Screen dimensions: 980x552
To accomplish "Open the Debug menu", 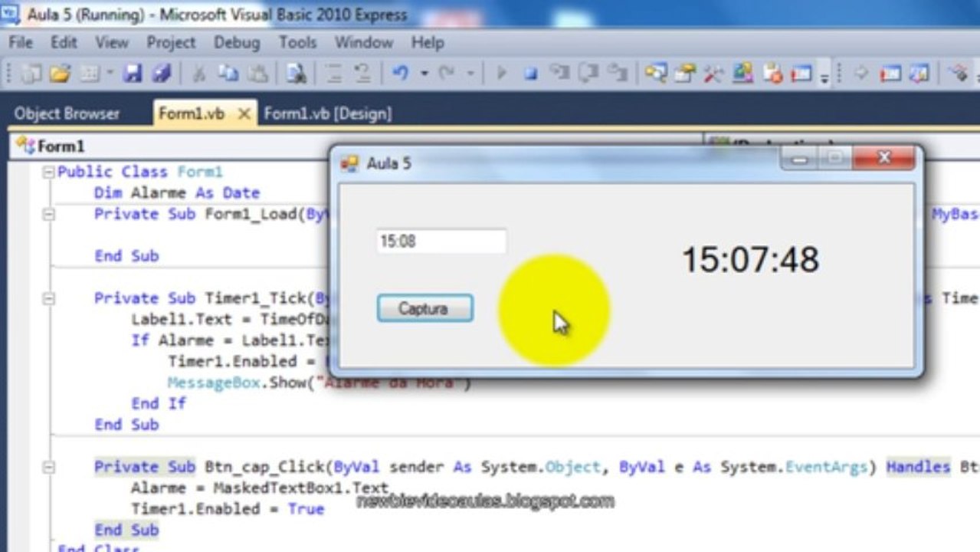I will click(x=237, y=42).
